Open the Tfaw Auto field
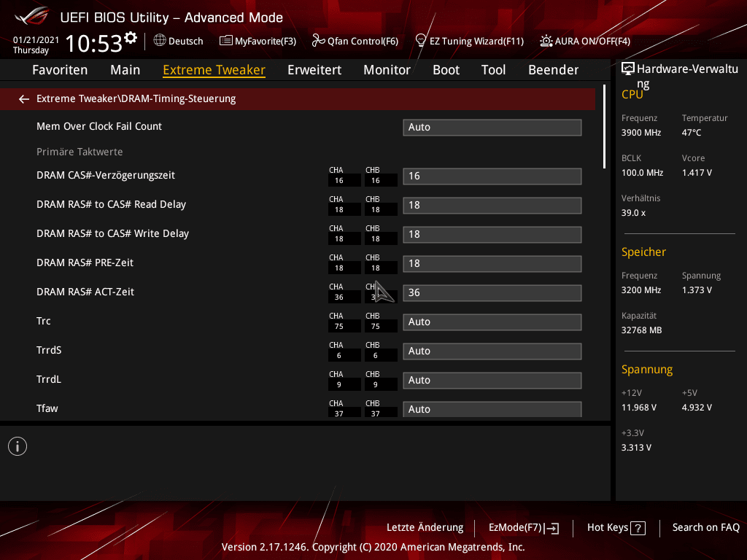Image resolution: width=747 pixels, height=560 pixels. (492, 409)
